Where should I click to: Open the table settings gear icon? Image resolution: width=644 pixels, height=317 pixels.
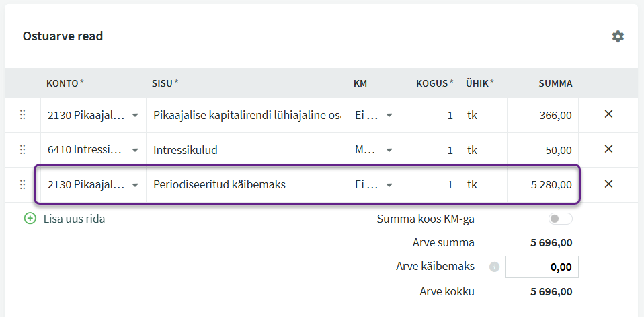coord(618,36)
